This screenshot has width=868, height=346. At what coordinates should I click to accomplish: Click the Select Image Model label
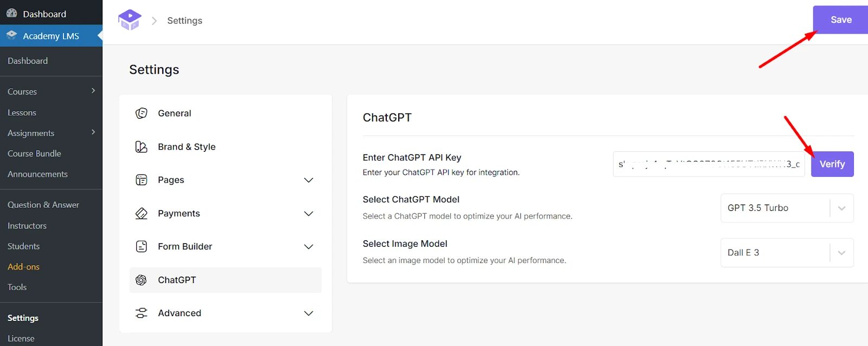tap(405, 244)
